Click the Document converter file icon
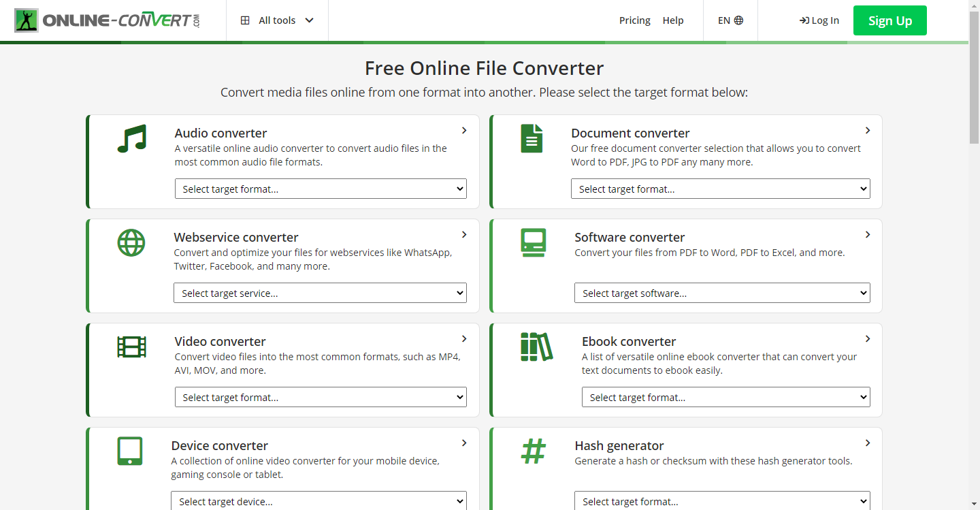Screen dimensions: 980x510 click(532, 138)
